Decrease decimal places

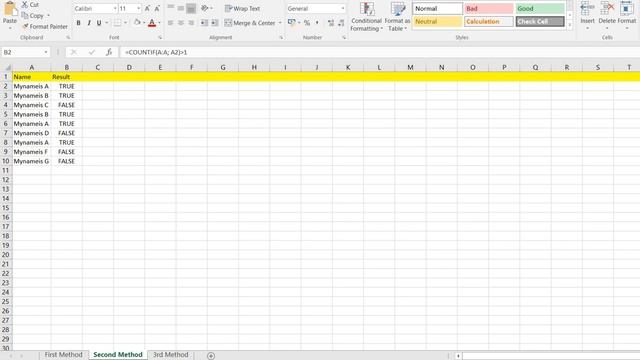pyautogui.click(x=341, y=23)
